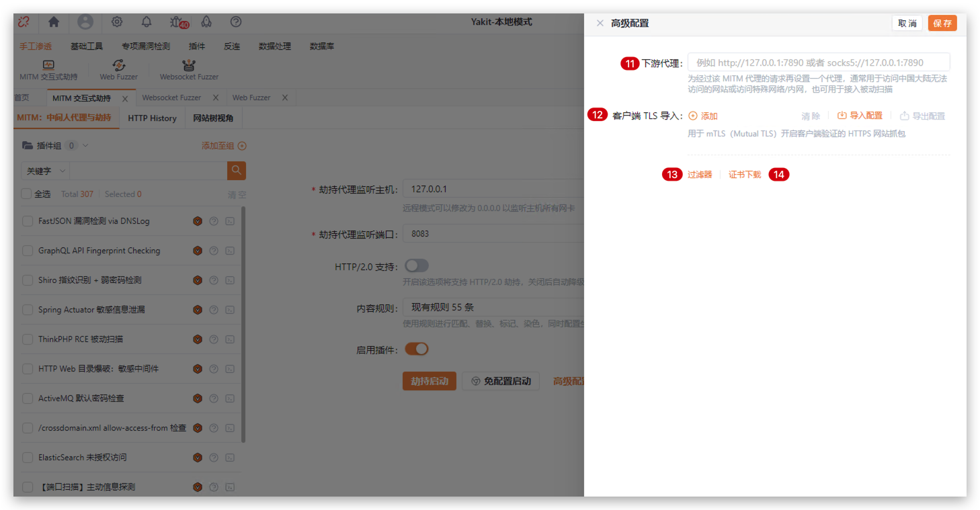Focus the 下游代理 input field
This screenshot has height=510, width=980.
pyautogui.click(x=818, y=62)
